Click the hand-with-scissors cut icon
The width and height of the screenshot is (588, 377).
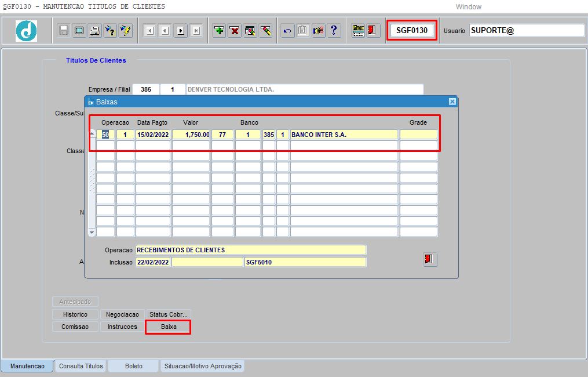(x=319, y=30)
